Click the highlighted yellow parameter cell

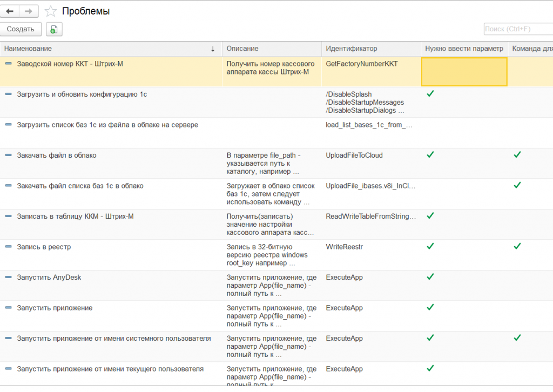[464, 72]
